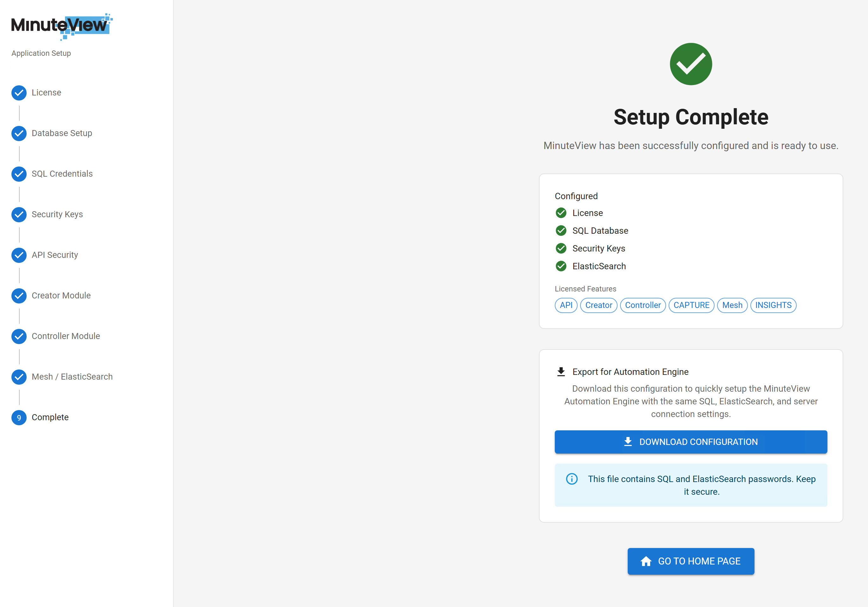Click the download icon beside Export for Automation Engine
The height and width of the screenshot is (607, 868).
[560, 371]
